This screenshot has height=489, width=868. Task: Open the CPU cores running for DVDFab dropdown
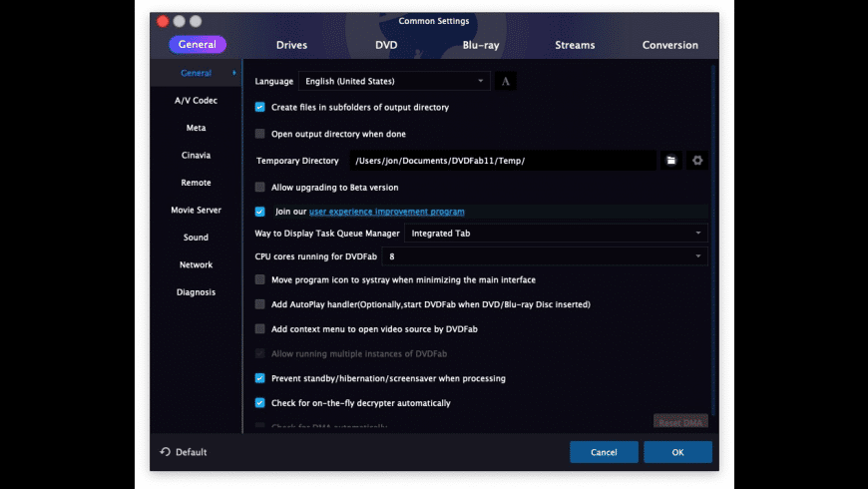click(545, 256)
